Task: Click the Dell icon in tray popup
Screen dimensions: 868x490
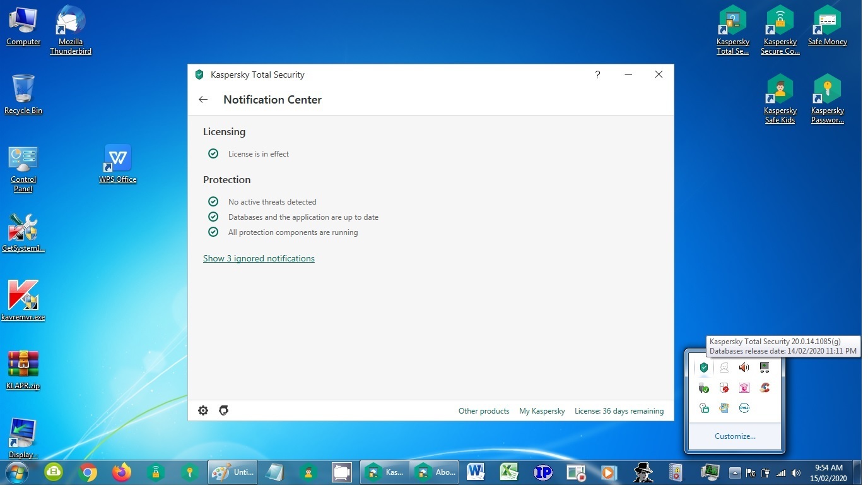Action: pyautogui.click(x=744, y=408)
